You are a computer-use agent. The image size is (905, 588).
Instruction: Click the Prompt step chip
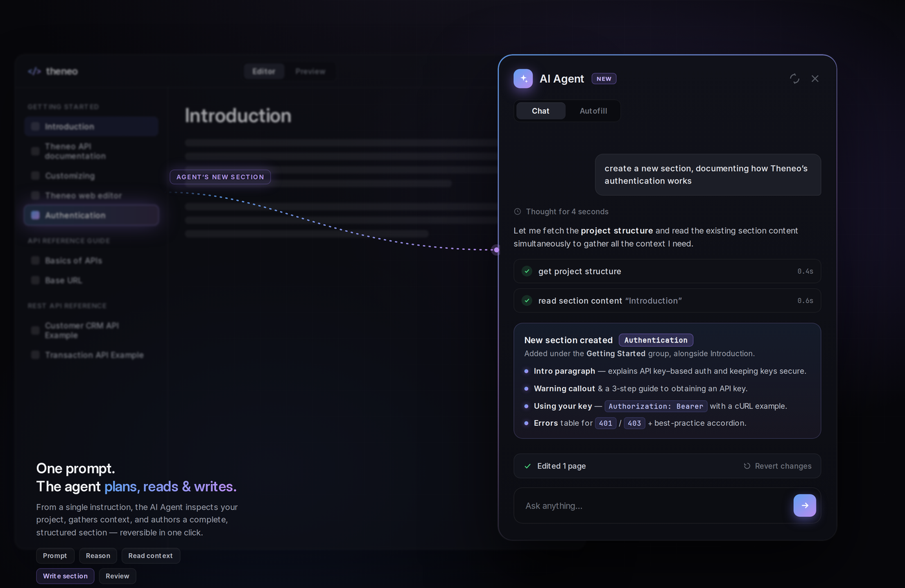[x=55, y=556]
